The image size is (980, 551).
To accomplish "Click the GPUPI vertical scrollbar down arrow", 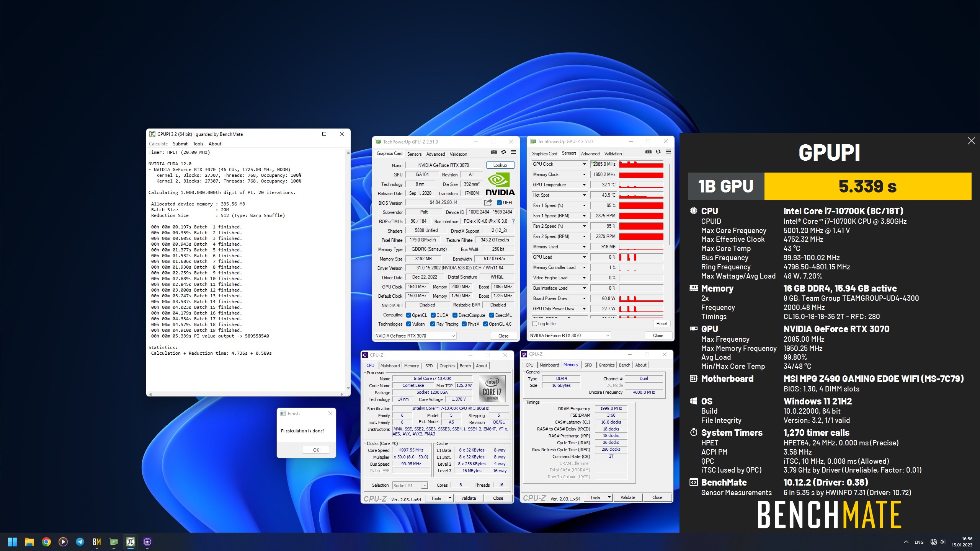I will [x=348, y=388].
